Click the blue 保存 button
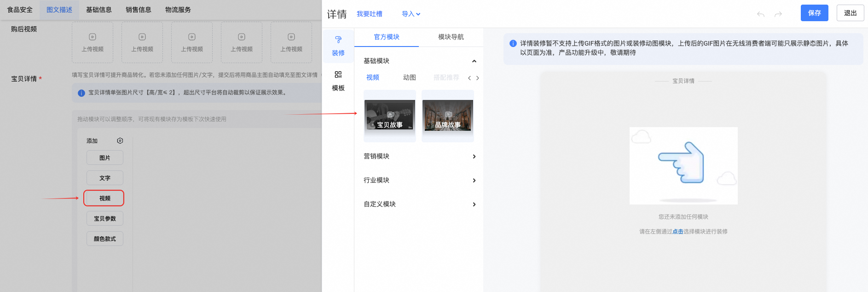Viewport: 868px width, 292px height. coord(815,13)
